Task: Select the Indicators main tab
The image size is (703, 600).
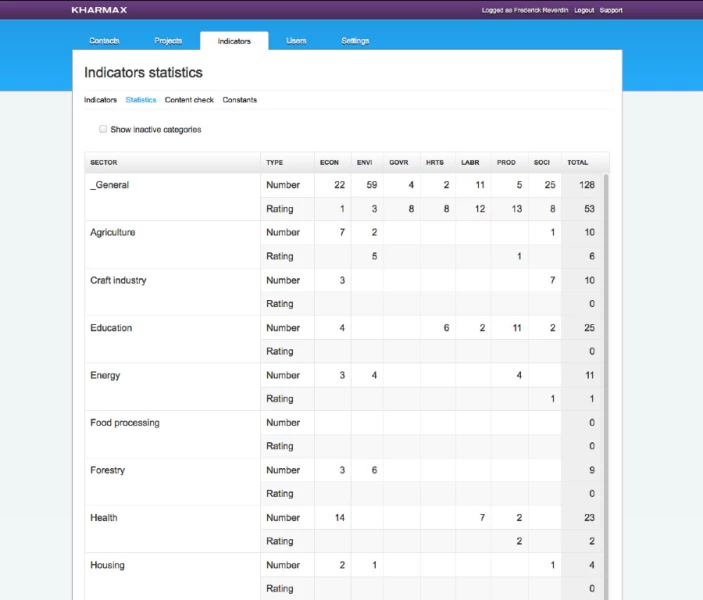Action: tap(234, 41)
